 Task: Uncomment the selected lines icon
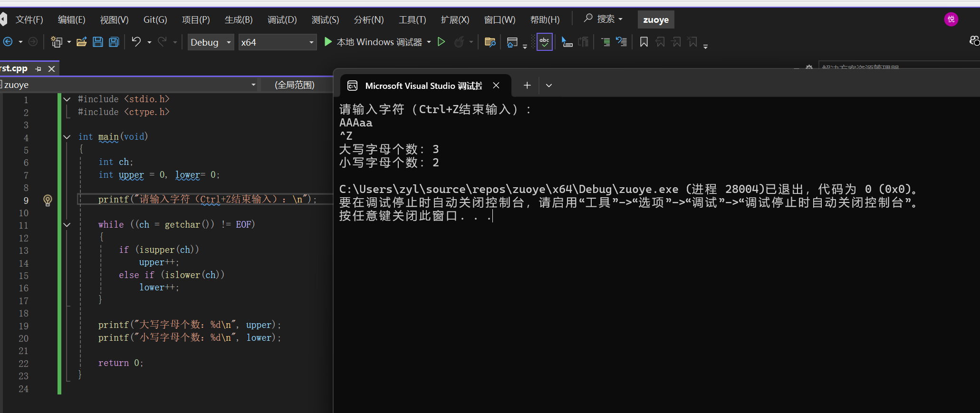click(622, 42)
